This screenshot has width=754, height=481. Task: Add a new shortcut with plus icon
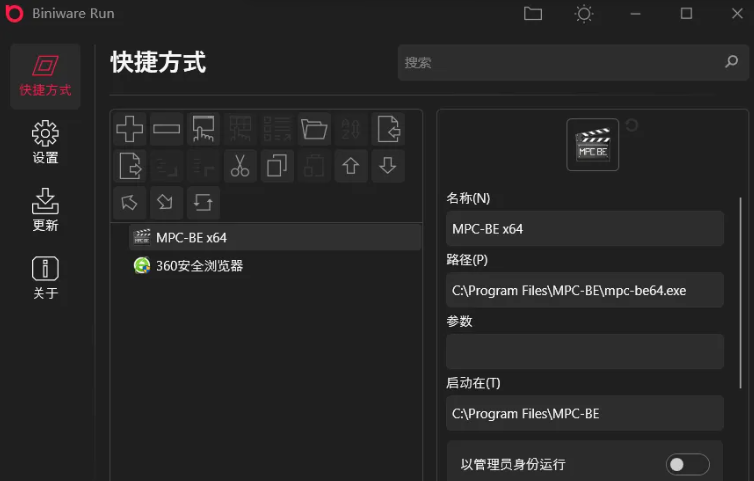pyautogui.click(x=130, y=129)
